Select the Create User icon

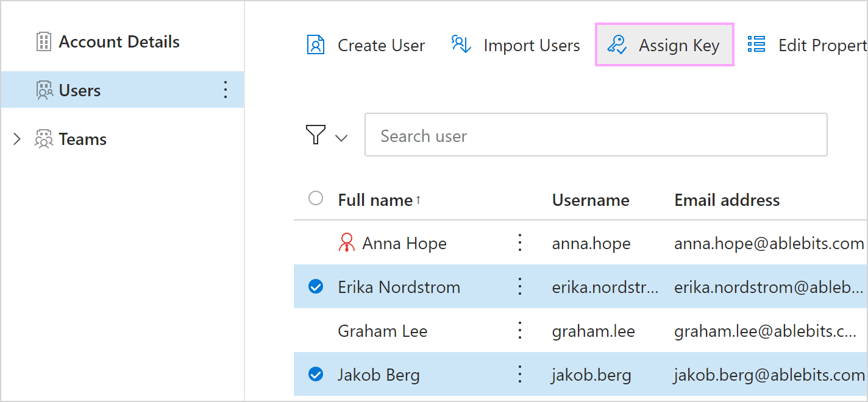click(x=315, y=44)
